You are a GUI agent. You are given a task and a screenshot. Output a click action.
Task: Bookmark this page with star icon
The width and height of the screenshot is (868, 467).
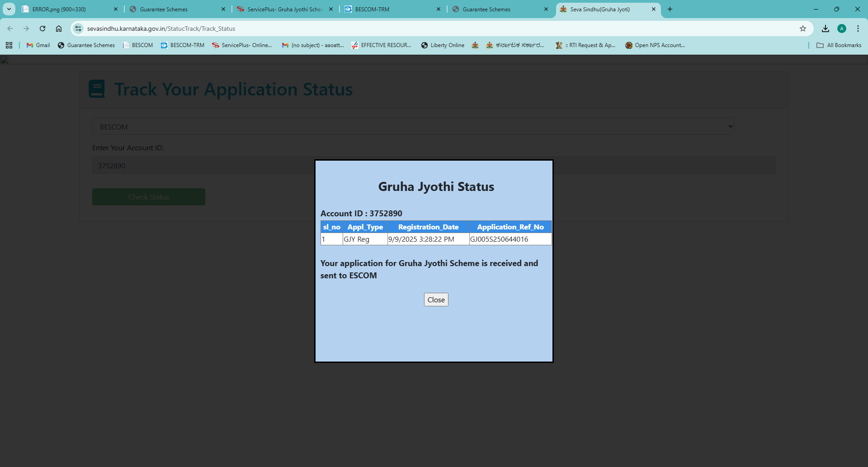[803, 29]
